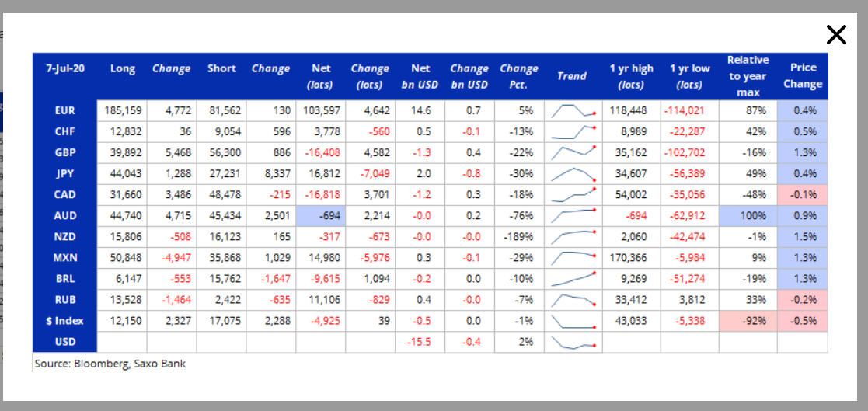Click NZD change pct '-189%'
Viewport: 868px width, 411px height.
pyautogui.click(x=518, y=237)
